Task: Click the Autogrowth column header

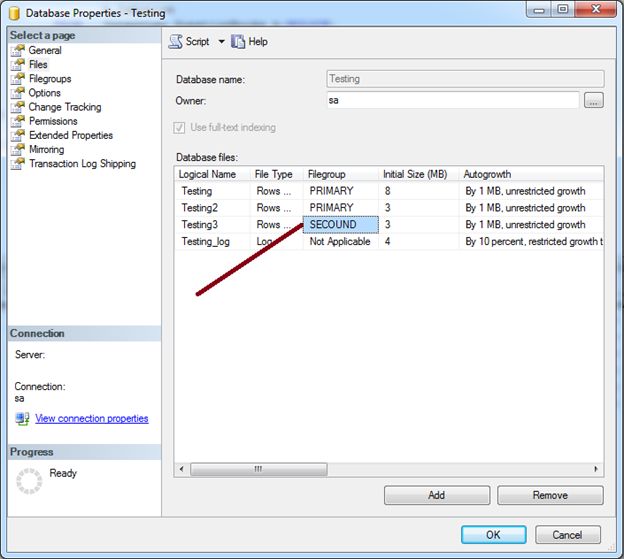Action: click(x=531, y=174)
